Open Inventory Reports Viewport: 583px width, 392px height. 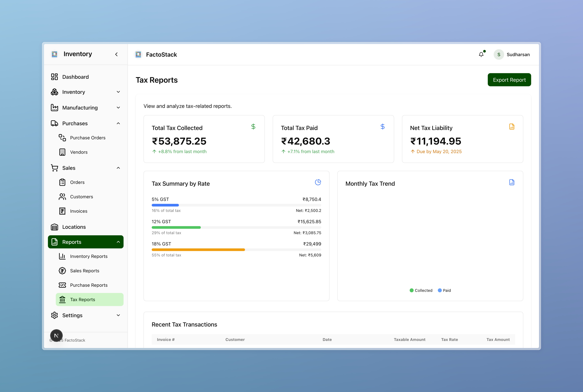point(89,256)
